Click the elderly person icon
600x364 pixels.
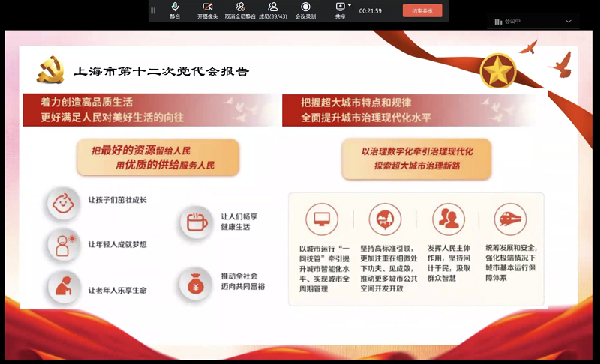pyautogui.click(x=64, y=287)
